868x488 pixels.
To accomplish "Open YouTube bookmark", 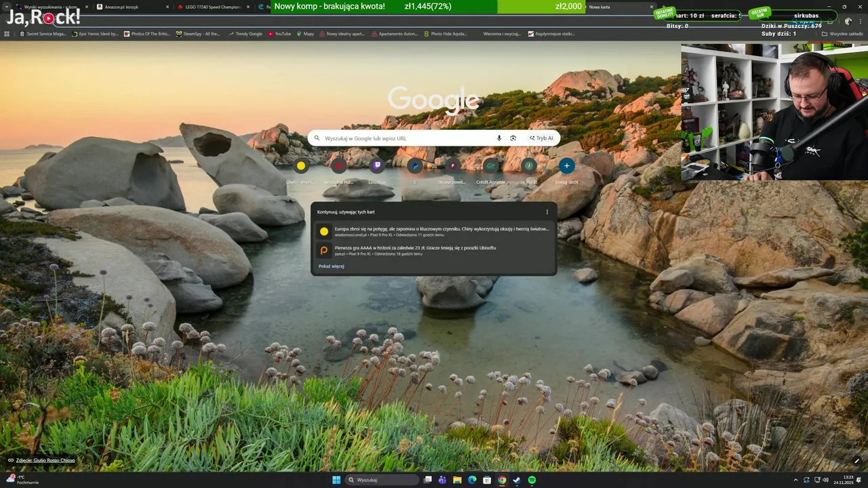I will pyautogui.click(x=279, y=33).
